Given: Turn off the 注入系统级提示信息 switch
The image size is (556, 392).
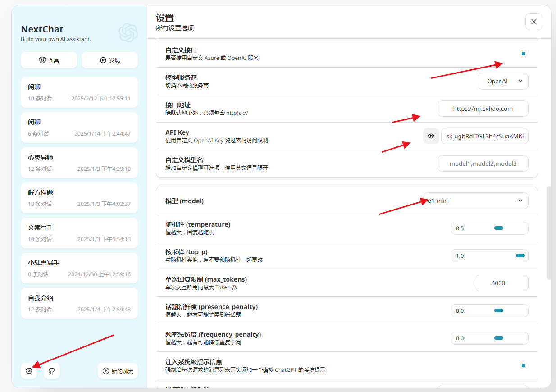Looking at the screenshot, I should [523, 365].
